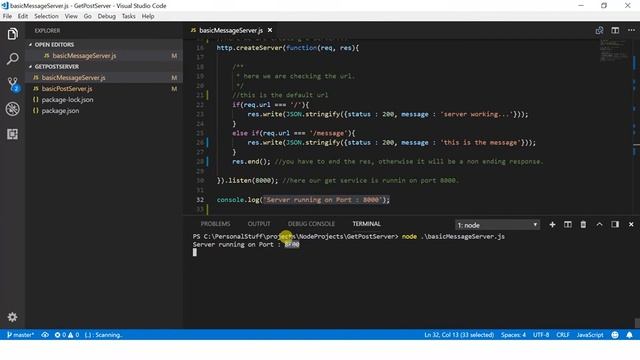Close the basicMessageServer.js editor tab
640x360 pixels.
(270, 30)
